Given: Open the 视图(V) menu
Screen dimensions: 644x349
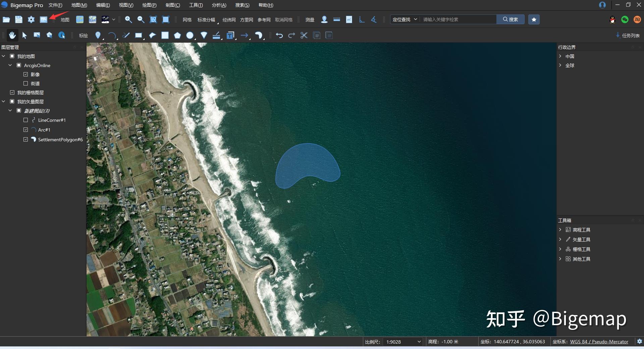Looking at the screenshot, I should tap(125, 5).
